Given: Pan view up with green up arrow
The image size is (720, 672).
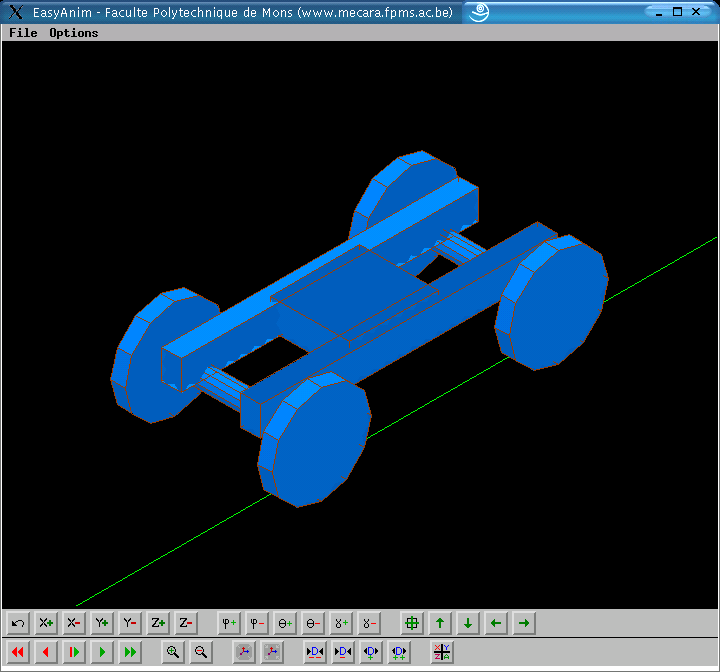Looking at the screenshot, I should [x=440, y=623].
